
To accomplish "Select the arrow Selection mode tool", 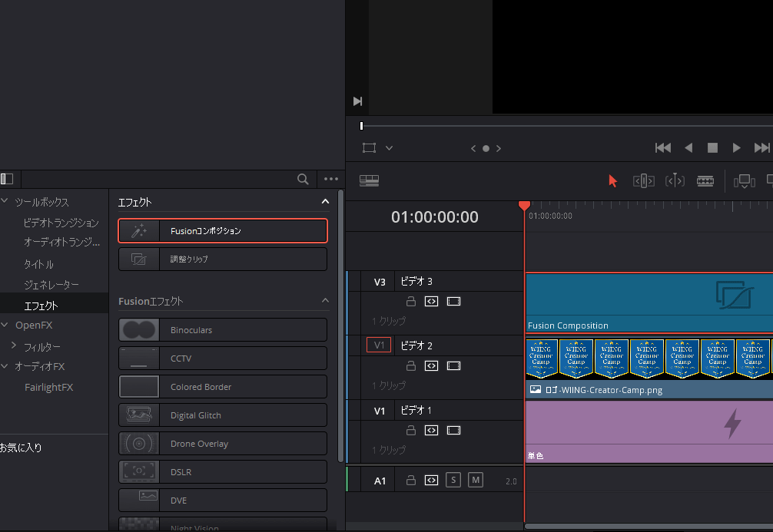I will click(612, 181).
